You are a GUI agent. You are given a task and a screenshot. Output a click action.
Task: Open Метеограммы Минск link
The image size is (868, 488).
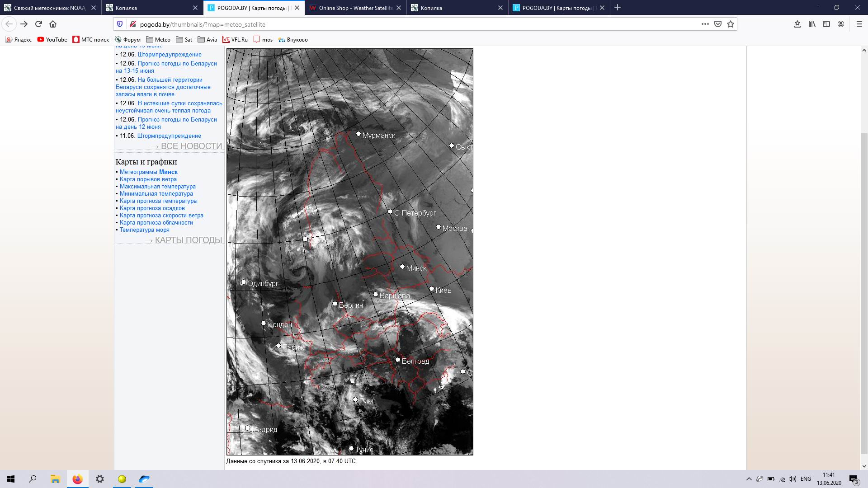[x=149, y=172]
